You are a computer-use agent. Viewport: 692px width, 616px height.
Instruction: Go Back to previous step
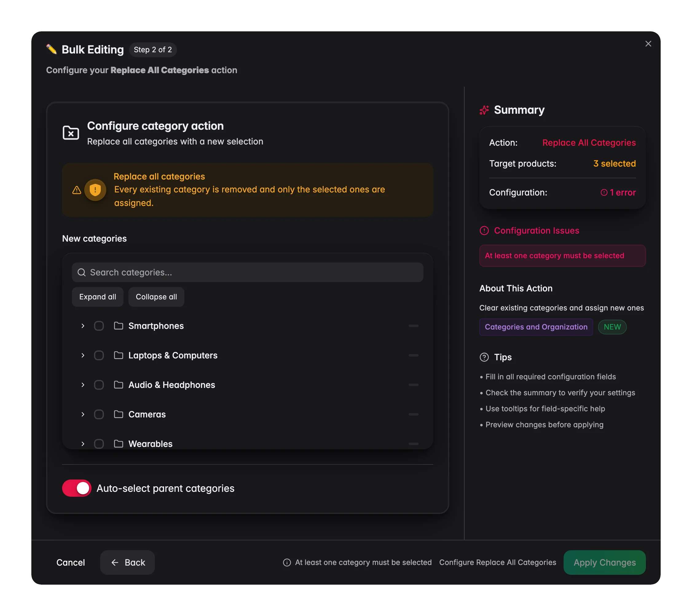pyautogui.click(x=127, y=563)
